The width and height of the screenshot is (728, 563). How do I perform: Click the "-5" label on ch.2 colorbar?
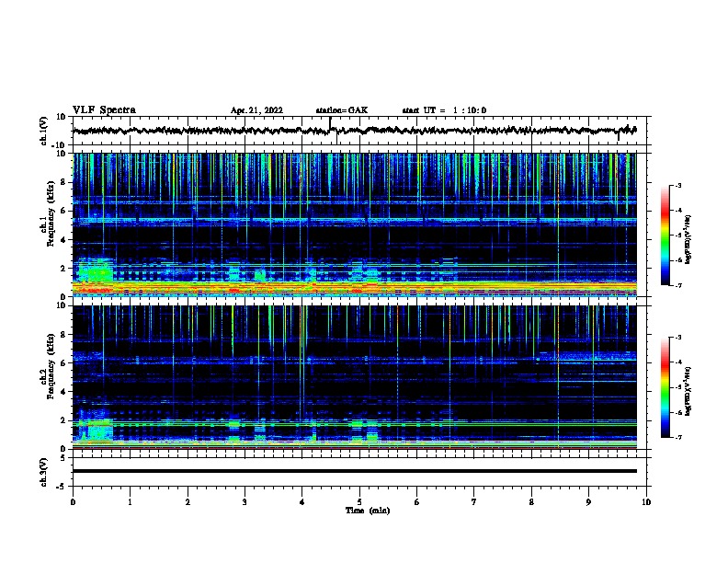[x=677, y=387]
